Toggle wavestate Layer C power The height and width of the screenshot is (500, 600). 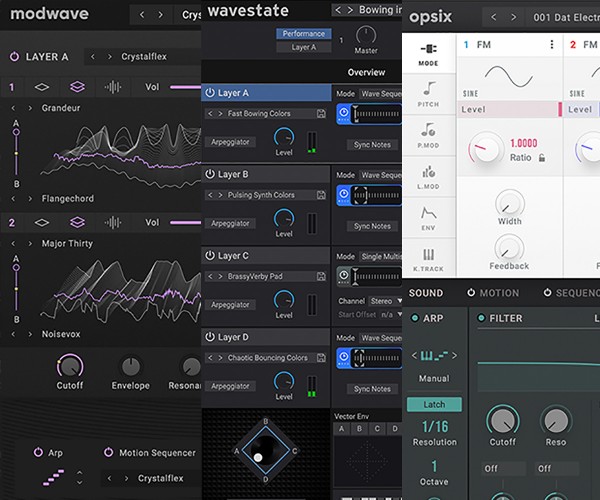210,256
